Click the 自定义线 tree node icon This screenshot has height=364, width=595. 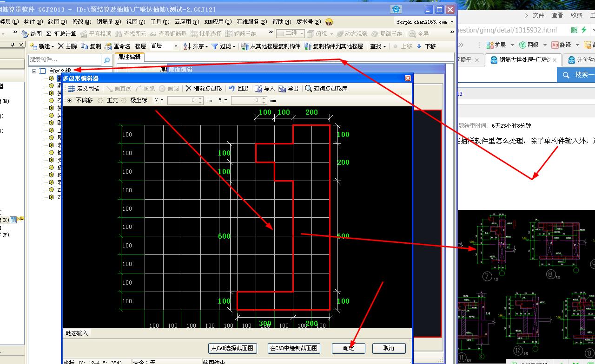pyautogui.click(x=43, y=71)
